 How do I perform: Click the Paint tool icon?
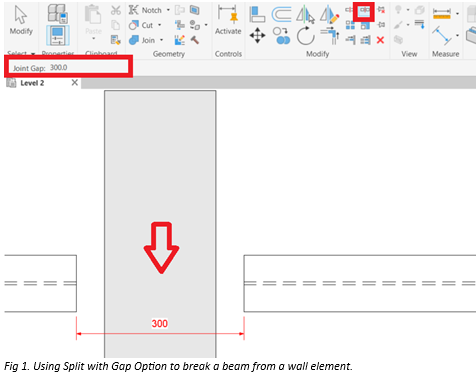pos(195,25)
